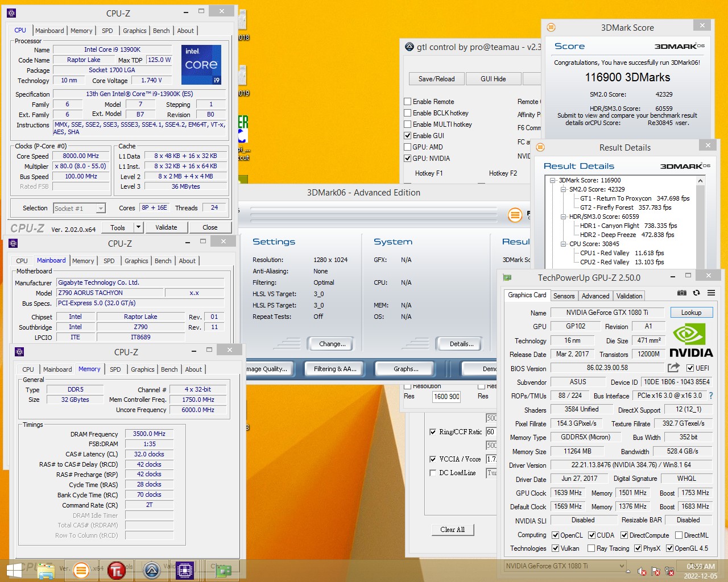The height and width of the screenshot is (582, 728).
Task: Click the Result Details window orange icon
Action: click(540, 147)
